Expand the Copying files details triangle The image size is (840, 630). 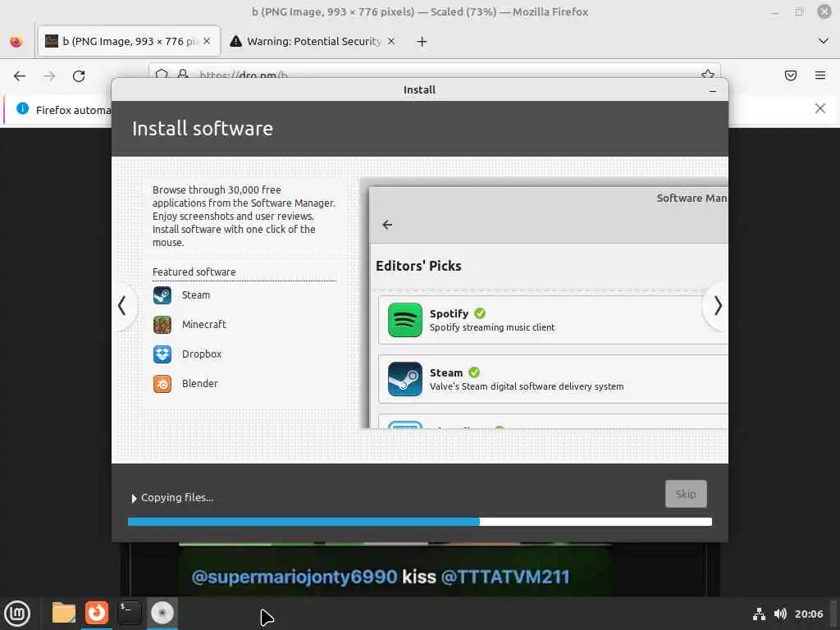[134, 498]
